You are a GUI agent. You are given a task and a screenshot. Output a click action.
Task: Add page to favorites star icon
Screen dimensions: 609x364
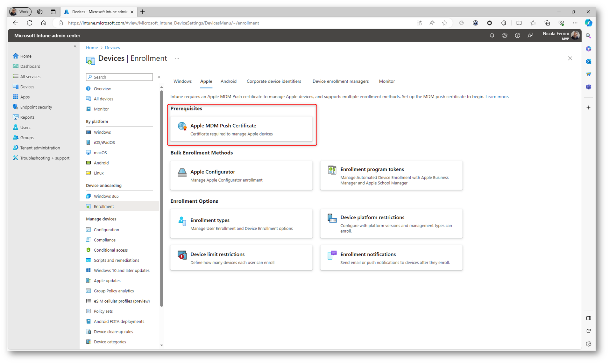pyautogui.click(x=444, y=23)
